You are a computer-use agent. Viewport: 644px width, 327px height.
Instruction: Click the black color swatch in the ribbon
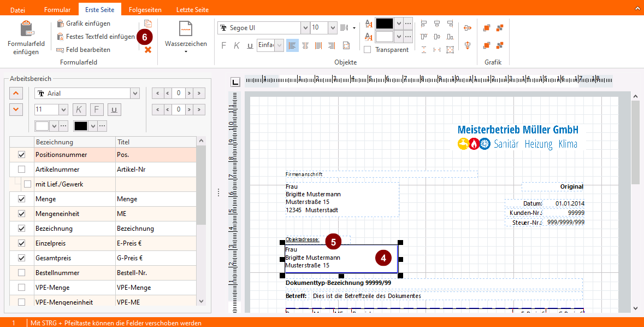[x=384, y=24]
